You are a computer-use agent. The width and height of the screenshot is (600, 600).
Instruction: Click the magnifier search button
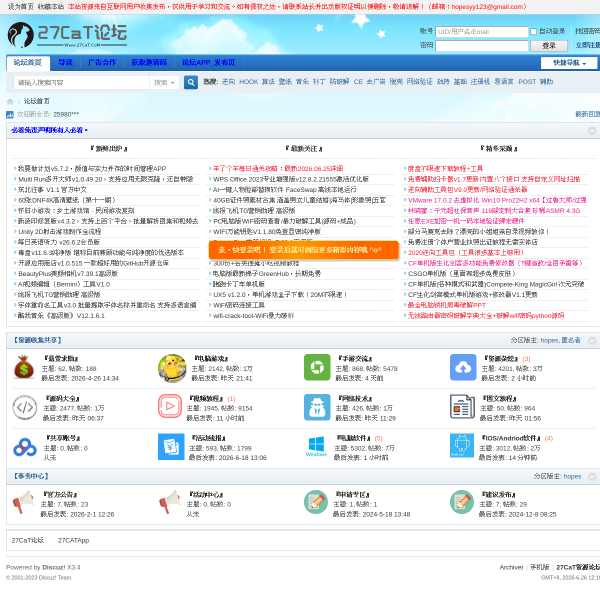(x=191, y=82)
